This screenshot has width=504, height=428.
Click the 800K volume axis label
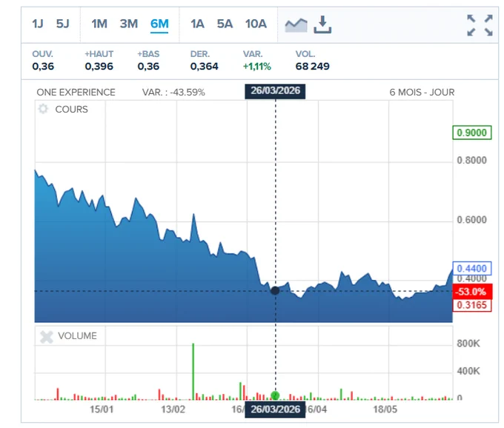pos(468,344)
